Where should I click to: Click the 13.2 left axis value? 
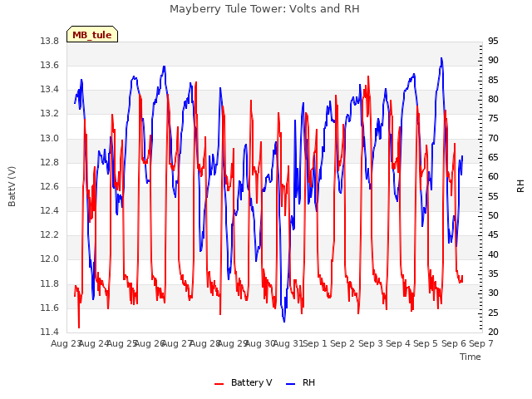(50, 114)
